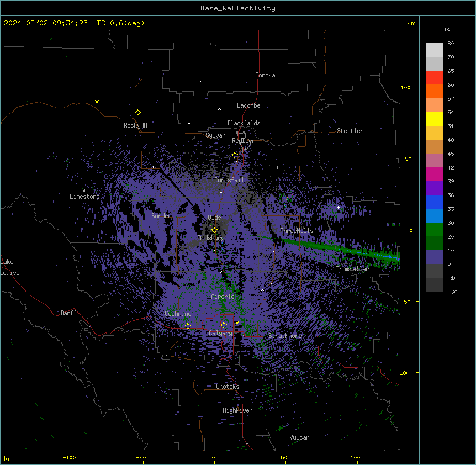Click the white caret marker below Innisfail
Viewport: 476px width, 465px height.
coord(221,192)
